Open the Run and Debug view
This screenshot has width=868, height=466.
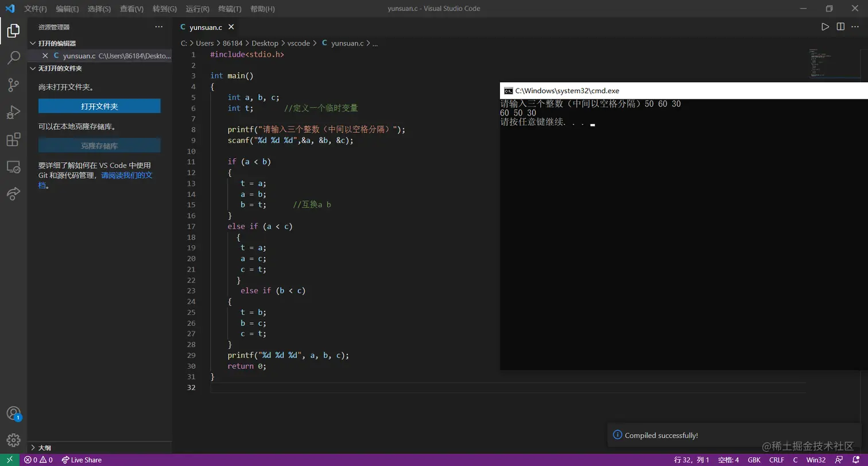13,112
